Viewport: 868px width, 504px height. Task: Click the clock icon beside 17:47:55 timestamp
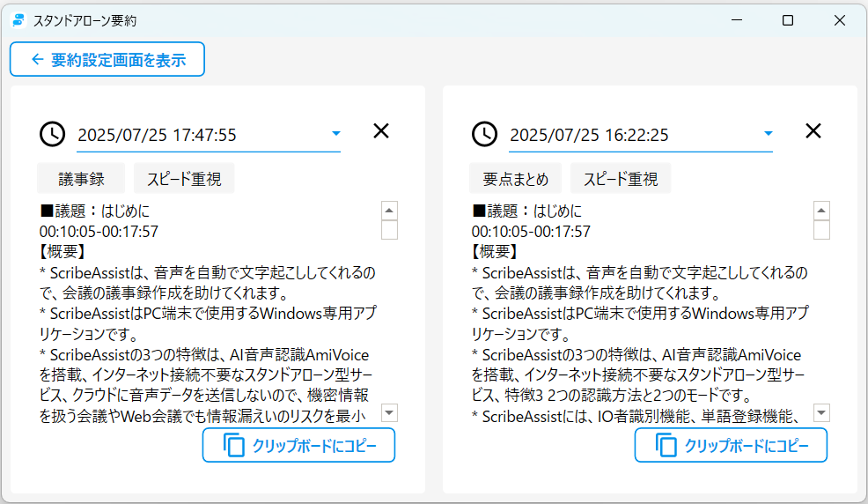coord(53,134)
